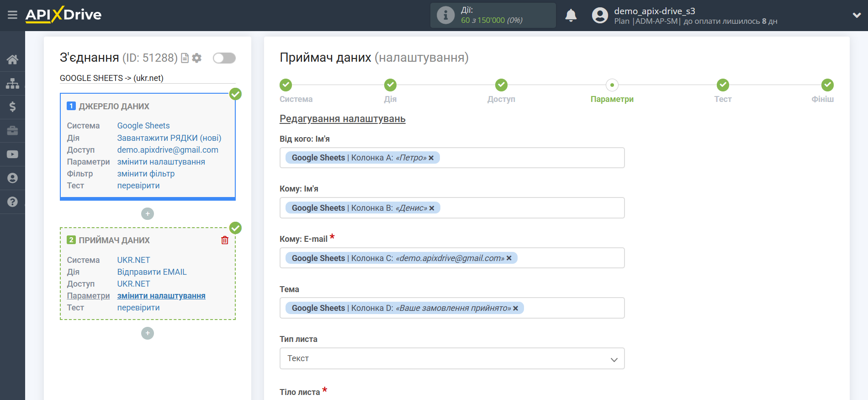
Task: Click the Редагування налаштувань heading
Action: pyautogui.click(x=342, y=119)
